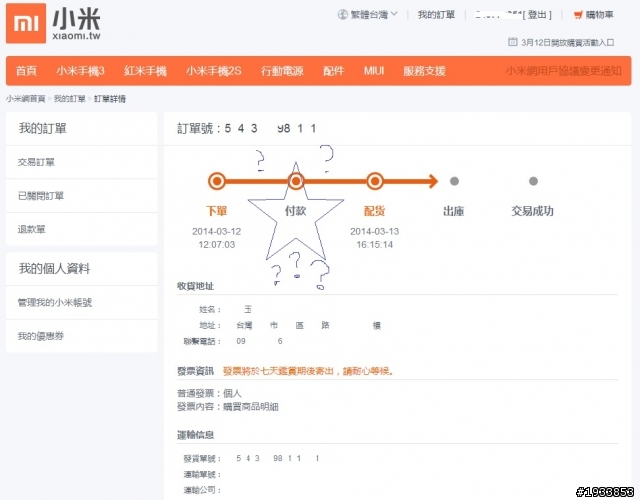Click 小米網首頁 breadcrumb
The height and width of the screenshot is (500, 640).
tap(25, 99)
